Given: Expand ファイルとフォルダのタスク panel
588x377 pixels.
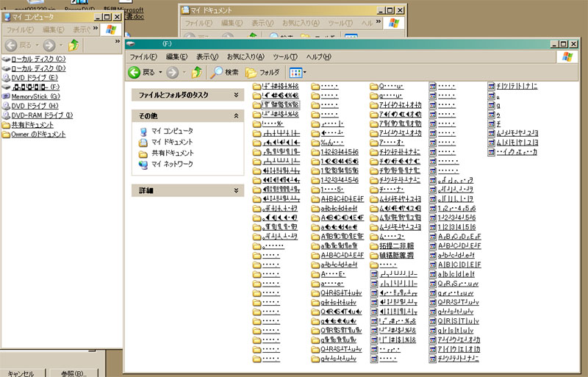Looking at the screenshot, I should tap(236, 95).
